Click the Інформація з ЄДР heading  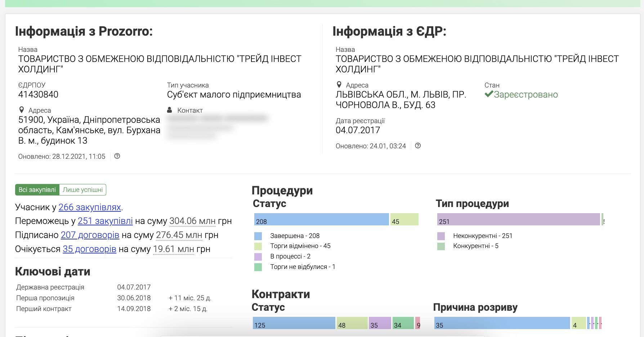point(389,31)
